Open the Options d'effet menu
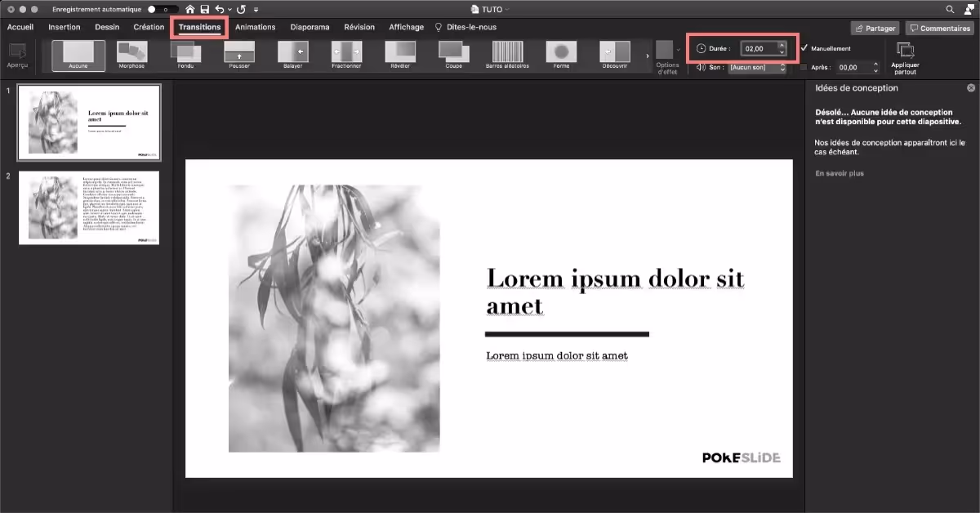 pyautogui.click(x=667, y=57)
